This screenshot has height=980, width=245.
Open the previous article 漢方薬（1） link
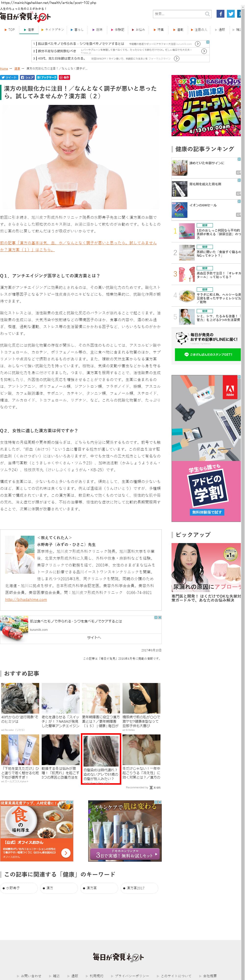click(x=78, y=246)
